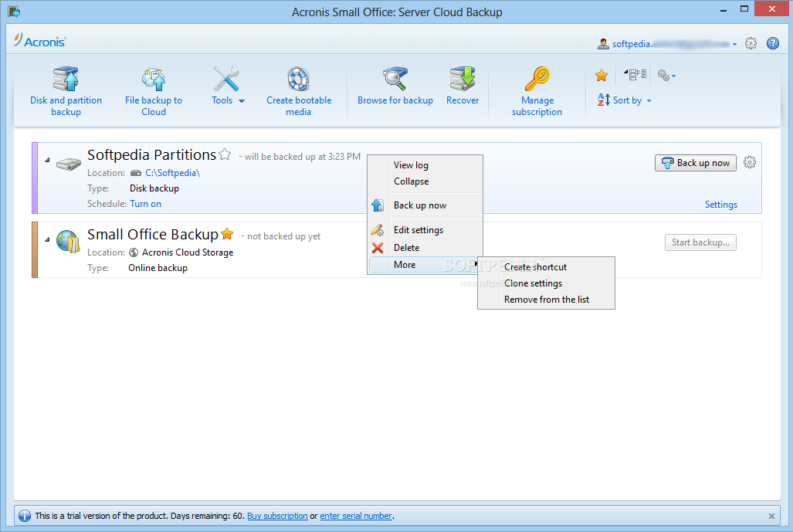Collapse the Softpedia Partitions entry
Image resolution: width=793 pixels, height=532 pixels.
[x=47, y=160]
